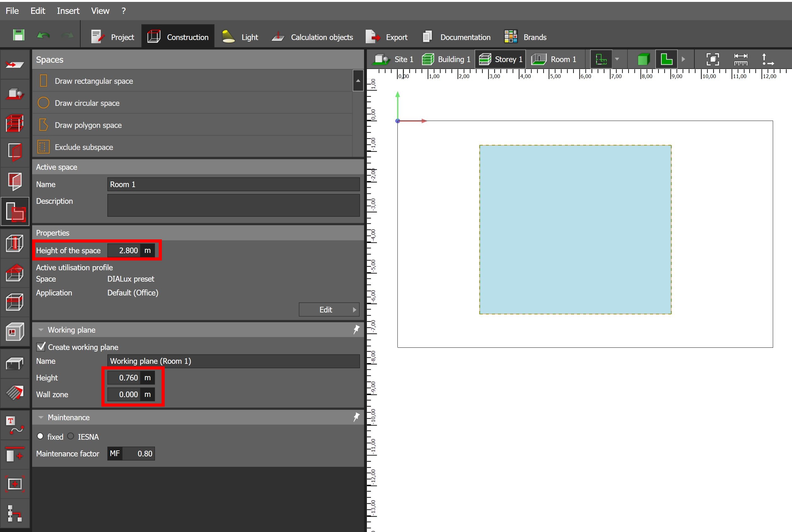
Task: Click the scrollbar up arrow in Spaces list
Action: (358, 81)
